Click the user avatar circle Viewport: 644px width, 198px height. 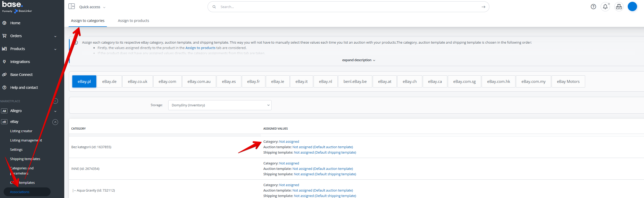pyautogui.click(x=632, y=6)
